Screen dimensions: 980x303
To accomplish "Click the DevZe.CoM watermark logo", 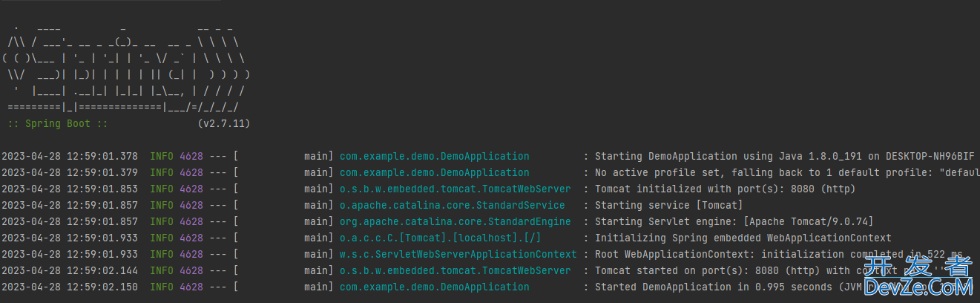I will click(918, 276).
